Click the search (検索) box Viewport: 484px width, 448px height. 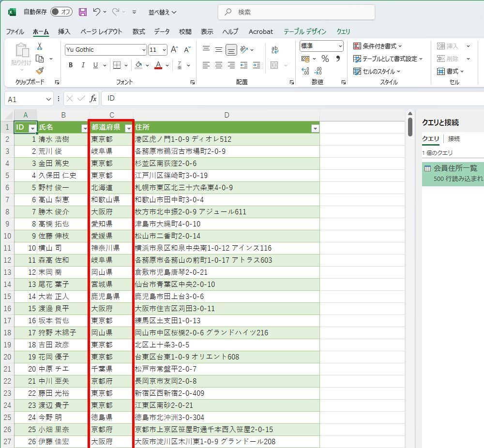pos(296,13)
